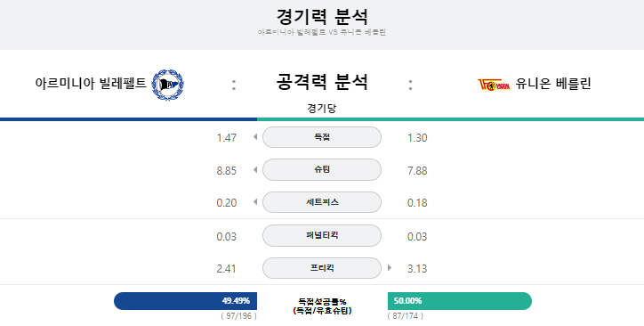The image size is (644, 326).
Task: Click the 아르미니아 빌레펠트 team name
Action: click(x=91, y=84)
